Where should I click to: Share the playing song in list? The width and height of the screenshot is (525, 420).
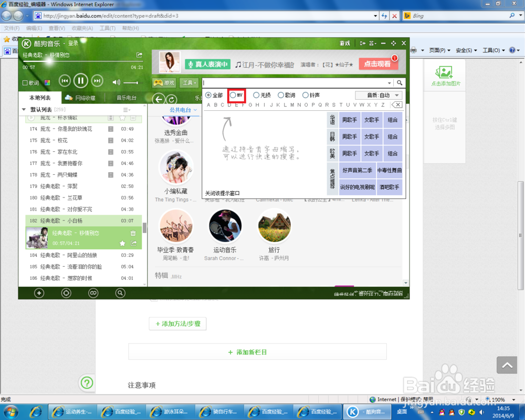tap(133, 243)
